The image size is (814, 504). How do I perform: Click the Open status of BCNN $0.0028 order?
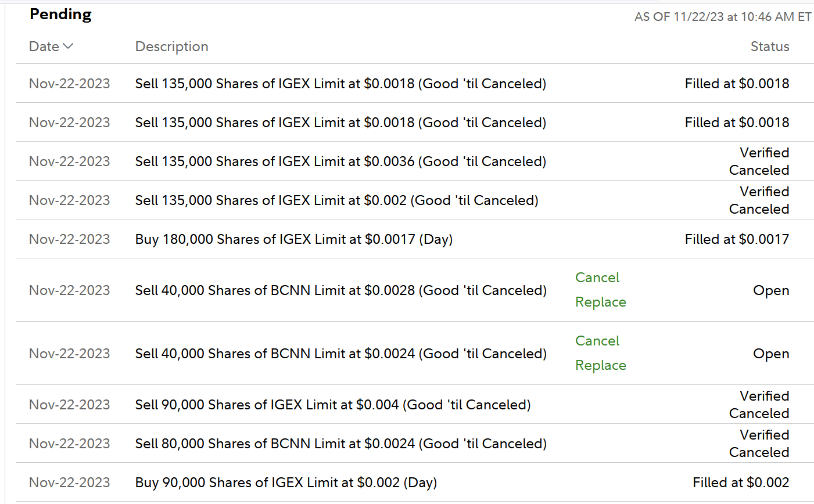pyautogui.click(x=770, y=290)
